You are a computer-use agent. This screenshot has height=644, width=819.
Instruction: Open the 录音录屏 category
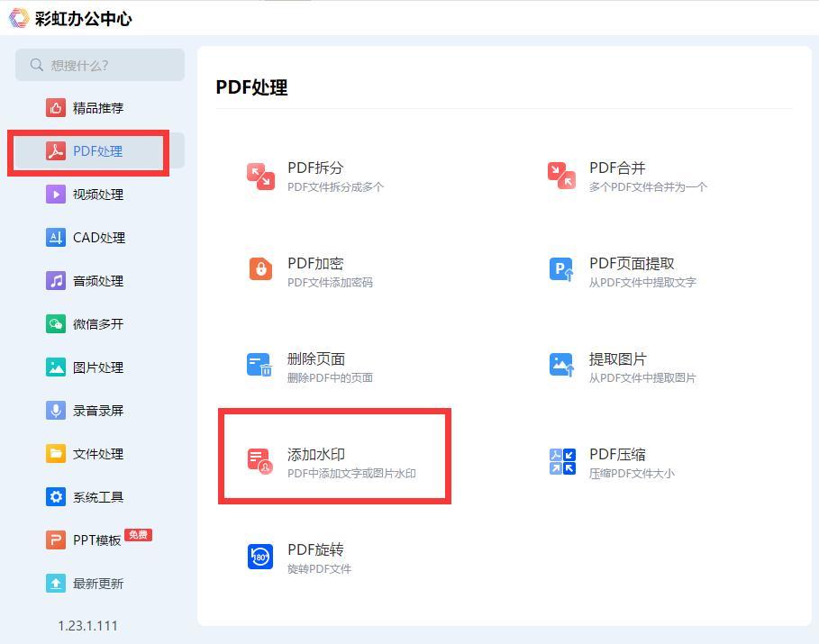98,411
